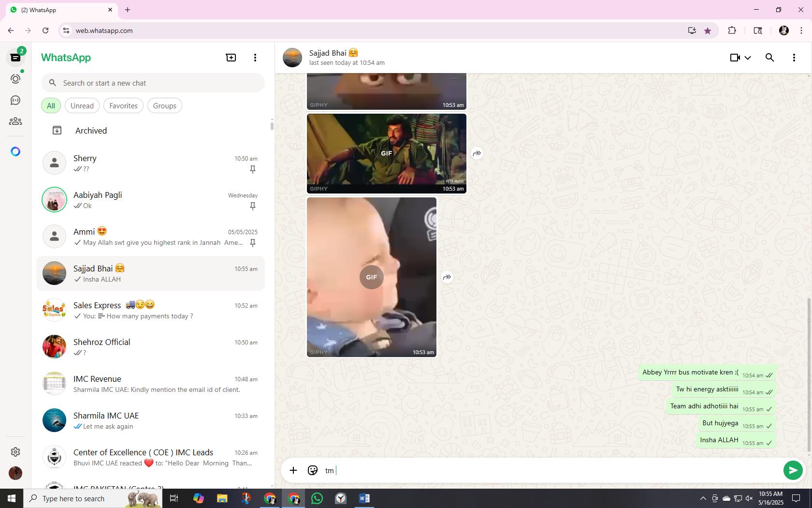Image resolution: width=812 pixels, height=508 pixels.
Task: Expand the video call dropdown arrow
Action: click(x=748, y=58)
